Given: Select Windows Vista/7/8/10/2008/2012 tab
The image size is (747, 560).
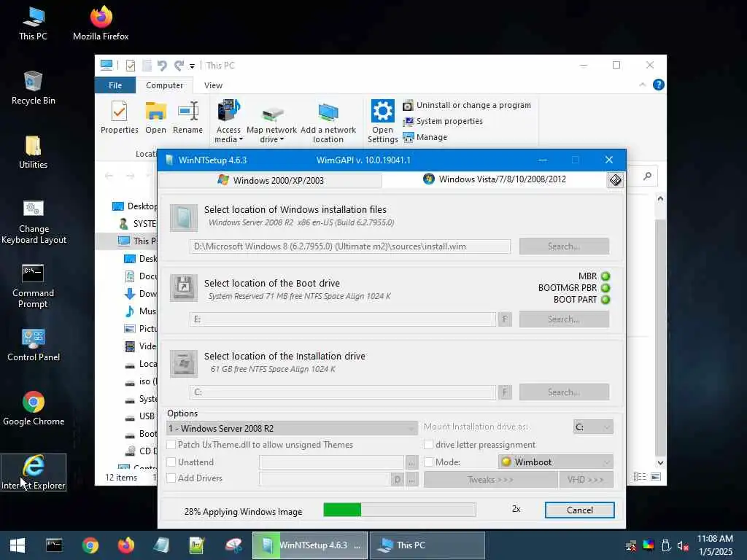Looking at the screenshot, I should click(x=494, y=179).
